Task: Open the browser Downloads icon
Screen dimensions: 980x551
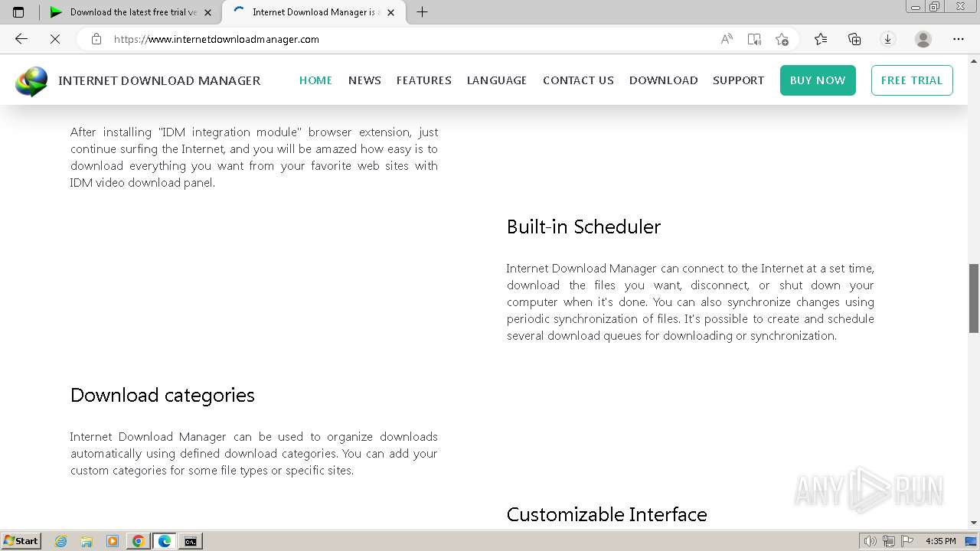Action: click(888, 39)
